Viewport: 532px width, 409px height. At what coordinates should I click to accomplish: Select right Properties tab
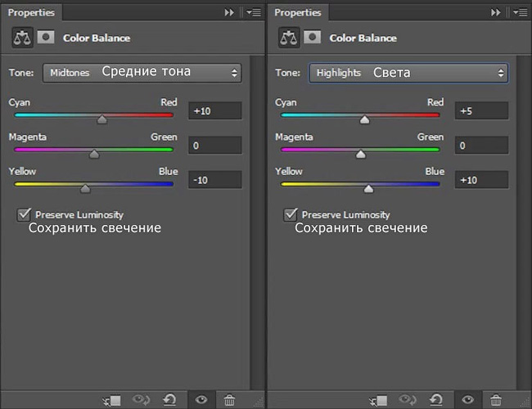[x=298, y=12]
